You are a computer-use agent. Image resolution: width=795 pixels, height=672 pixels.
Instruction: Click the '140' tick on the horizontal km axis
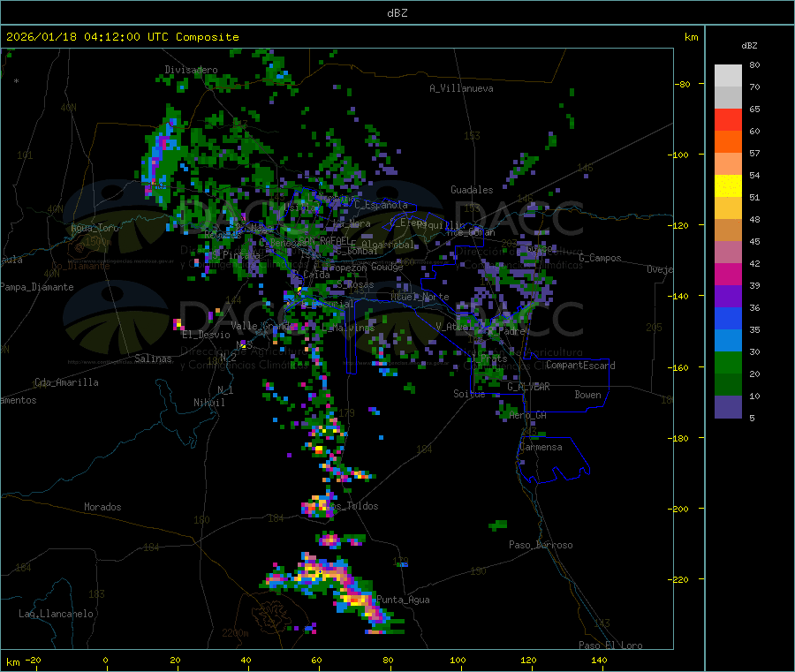(x=599, y=660)
